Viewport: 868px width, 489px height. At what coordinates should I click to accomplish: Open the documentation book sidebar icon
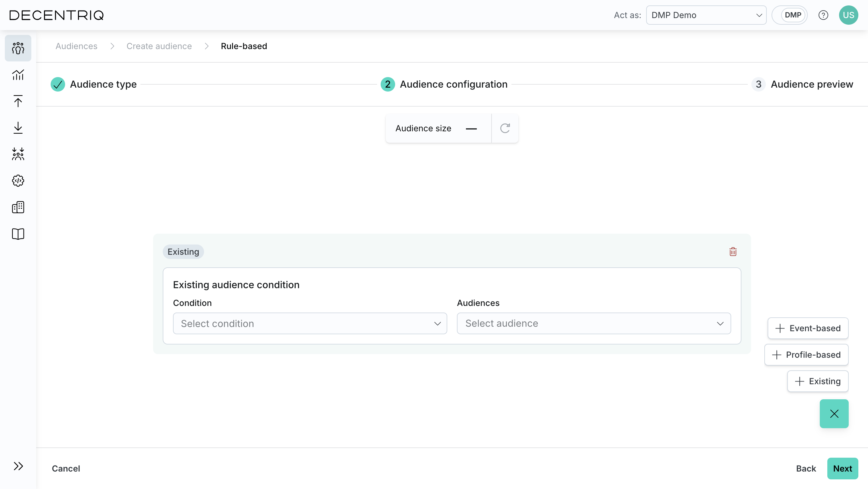coord(18,234)
